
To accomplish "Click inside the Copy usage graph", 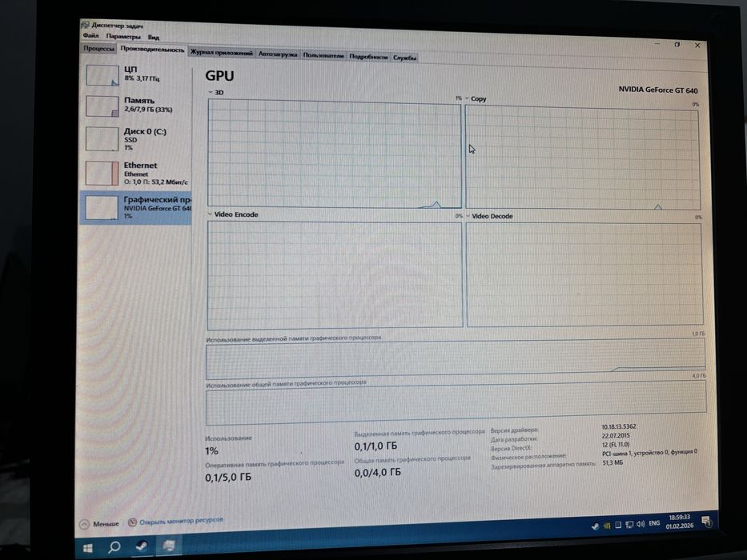I will tap(583, 157).
